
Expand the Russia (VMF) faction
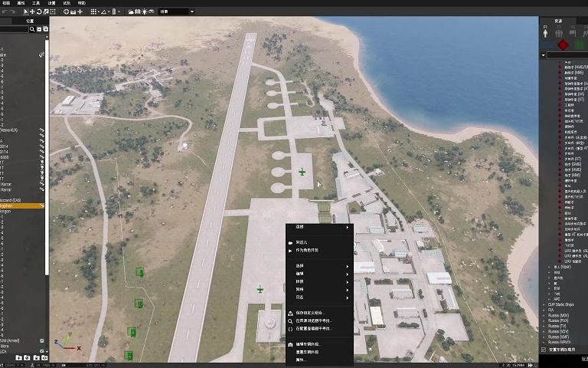point(544,337)
